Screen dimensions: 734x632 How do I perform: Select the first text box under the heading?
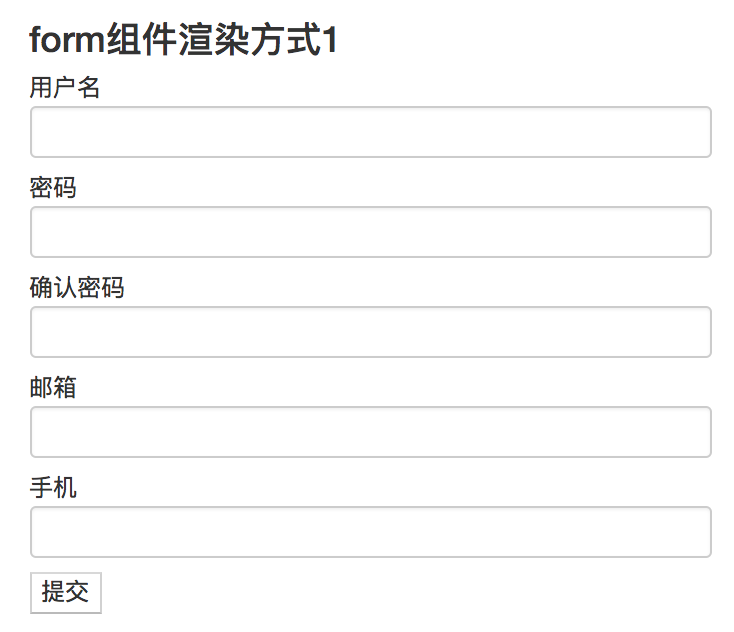pyautogui.click(x=370, y=132)
